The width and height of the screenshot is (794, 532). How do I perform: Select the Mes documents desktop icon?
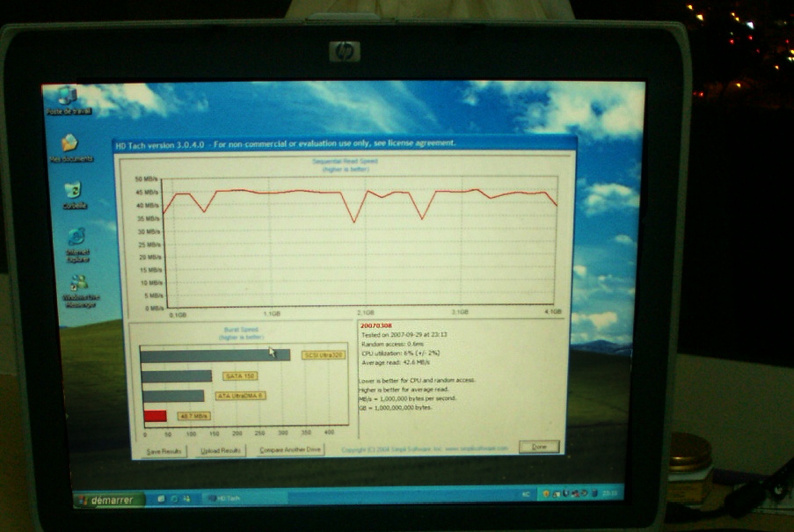point(70,148)
